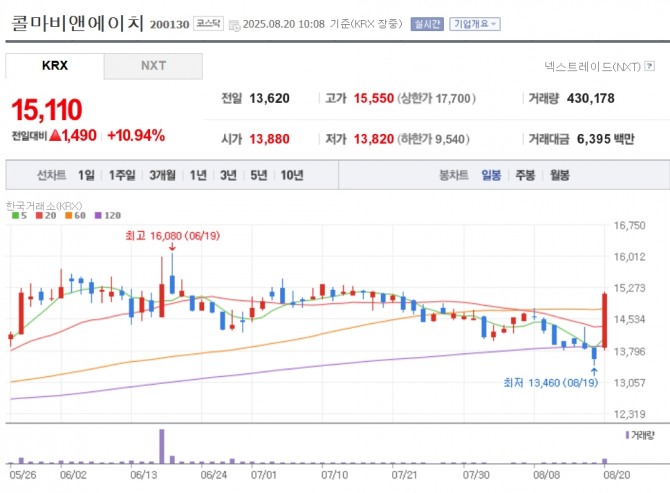Screen dimensions: 670x493
Task: Switch to the NXT tab
Action: pos(153,66)
